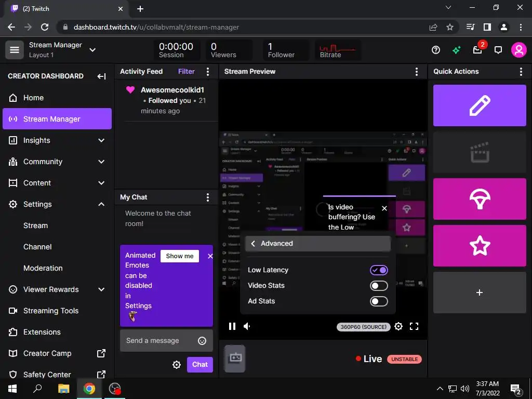The image size is (532, 399).
Task: Open Creator Camp external link
Action: pyautogui.click(x=57, y=353)
